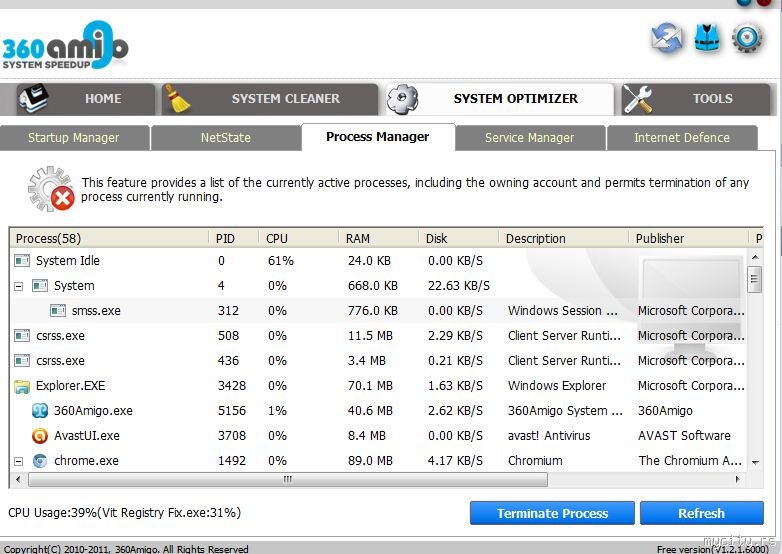The image size is (782, 554).
Task: Click the Disk value 22.63 KB/S
Action: click(459, 286)
